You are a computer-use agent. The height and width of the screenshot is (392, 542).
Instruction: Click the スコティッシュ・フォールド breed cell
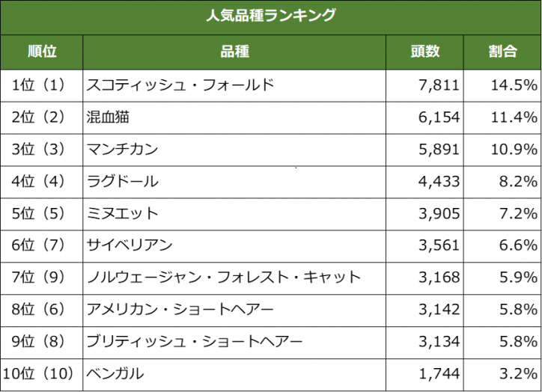234,85
